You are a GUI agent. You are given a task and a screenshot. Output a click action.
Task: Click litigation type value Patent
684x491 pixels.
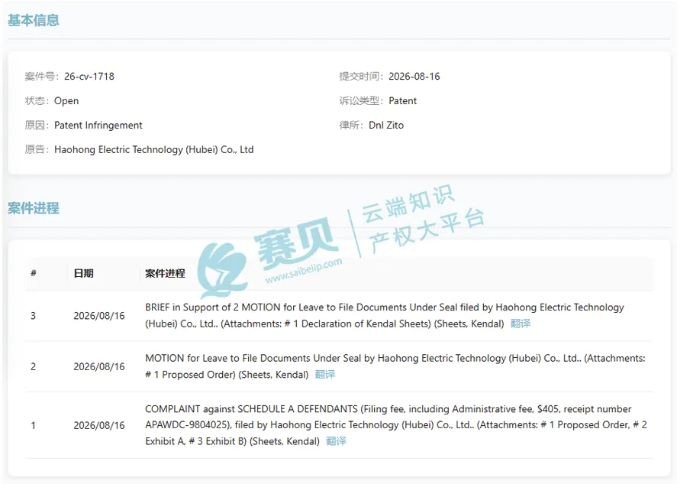(x=403, y=101)
